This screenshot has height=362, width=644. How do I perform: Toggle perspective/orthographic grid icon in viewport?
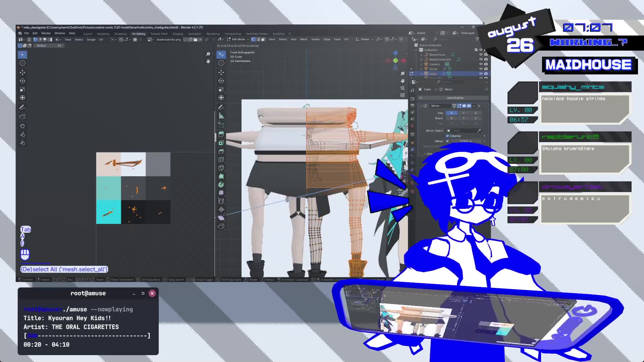(x=402, y=95)
